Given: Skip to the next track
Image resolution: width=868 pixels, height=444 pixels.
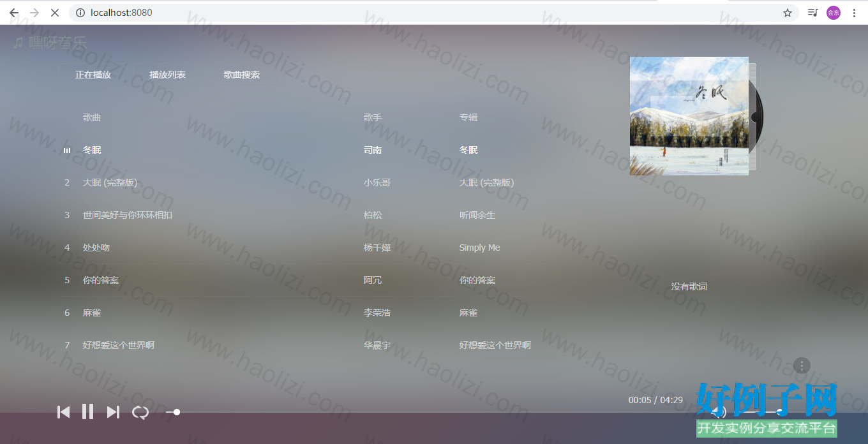Looking at the screenshot, I should point(113,412).
